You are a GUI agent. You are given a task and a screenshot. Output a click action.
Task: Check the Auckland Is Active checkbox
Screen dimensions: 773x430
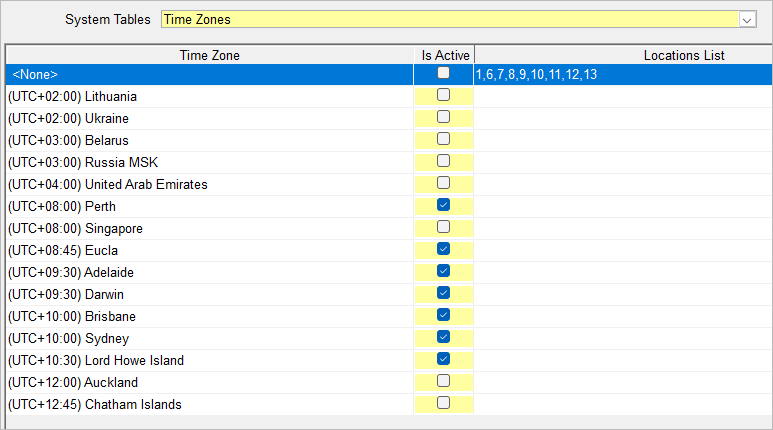[x=443, y=381]
